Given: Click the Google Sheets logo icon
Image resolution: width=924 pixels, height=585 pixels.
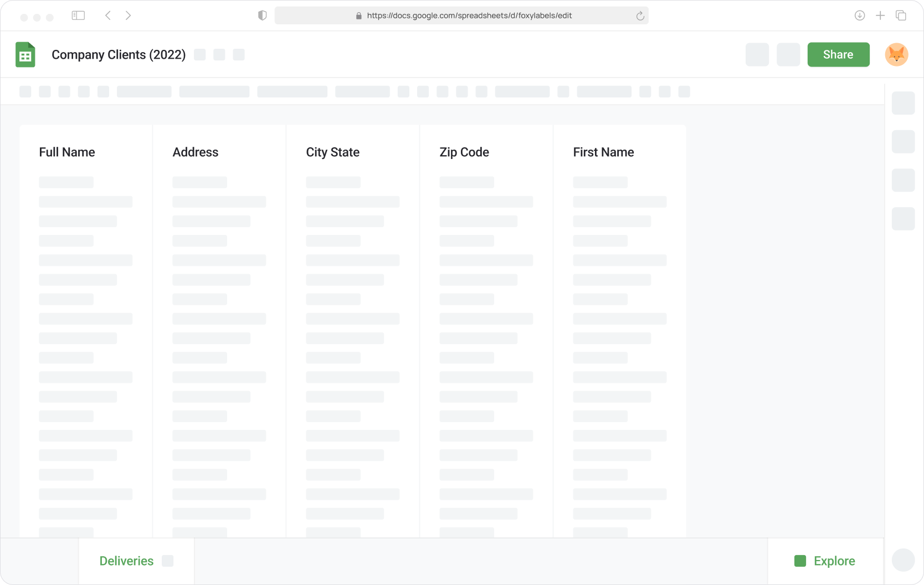Looking at the screenshot, I should (x=25, y=54).
